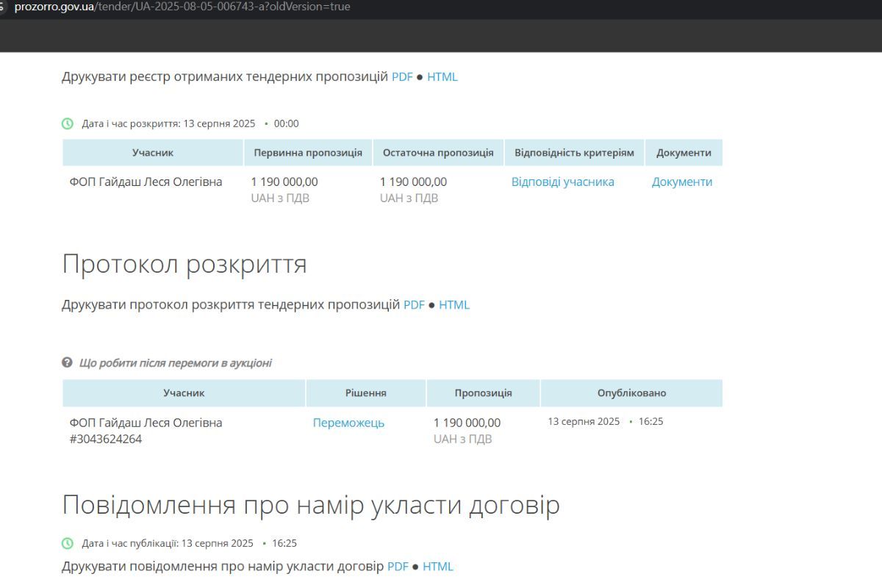The image size is (882, 588).
Task: Open HTML version of received proposals registry
Action: pos(442,77)
